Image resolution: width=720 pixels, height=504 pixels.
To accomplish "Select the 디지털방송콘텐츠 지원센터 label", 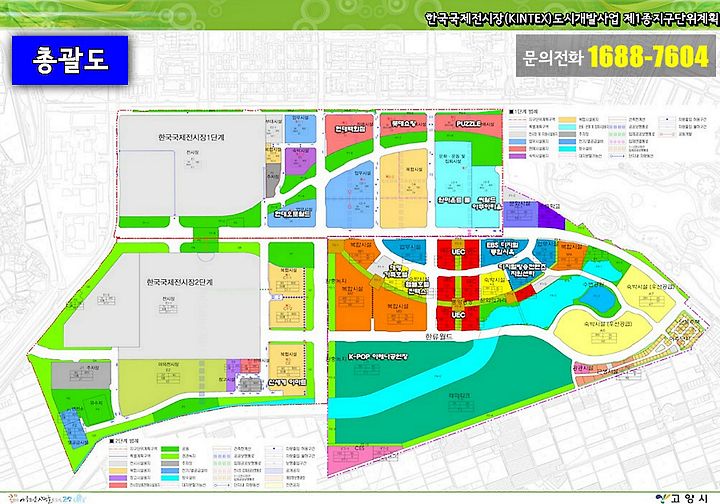I will pyautogui.click(x=522, y=269).
